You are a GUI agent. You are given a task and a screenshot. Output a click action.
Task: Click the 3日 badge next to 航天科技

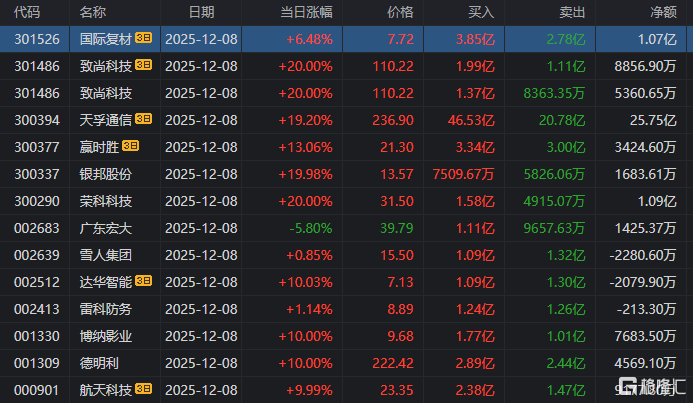[143, 390]
